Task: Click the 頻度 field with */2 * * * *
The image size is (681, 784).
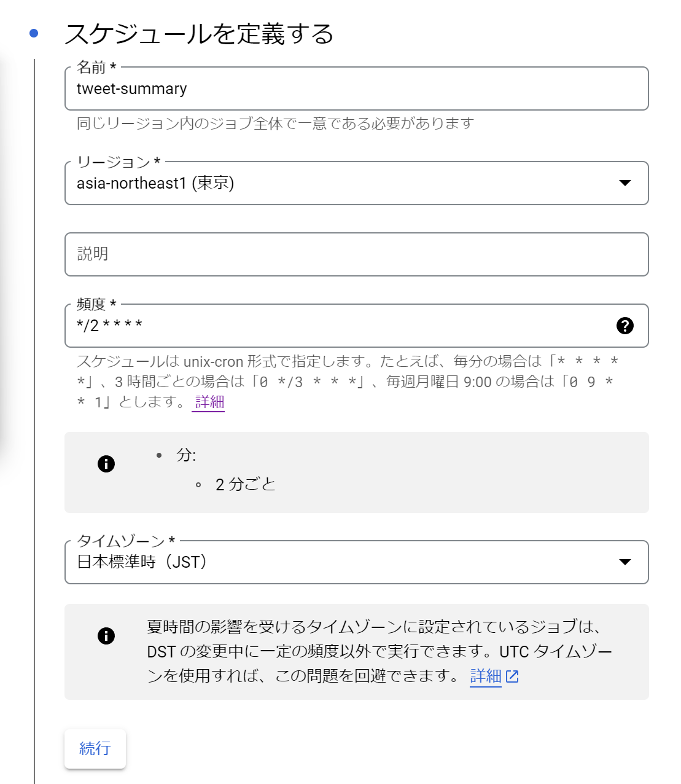Action: (x=357, y=326)
